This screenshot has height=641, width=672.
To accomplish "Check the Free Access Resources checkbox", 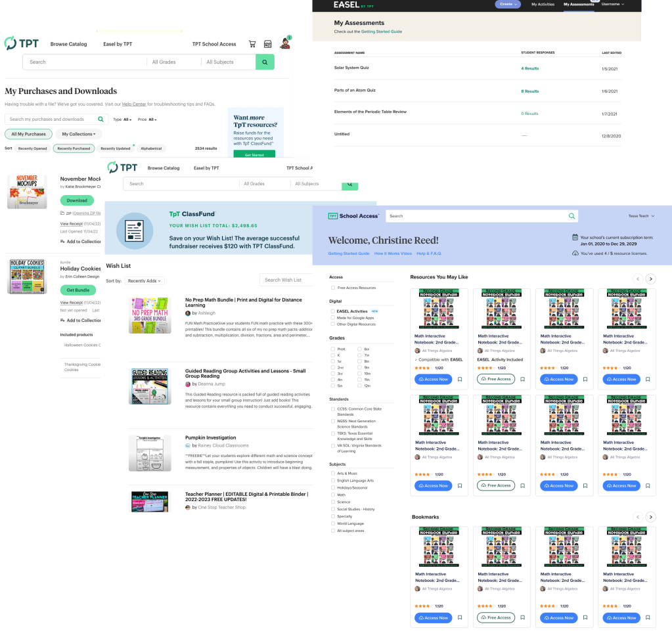I will (333, 288).
